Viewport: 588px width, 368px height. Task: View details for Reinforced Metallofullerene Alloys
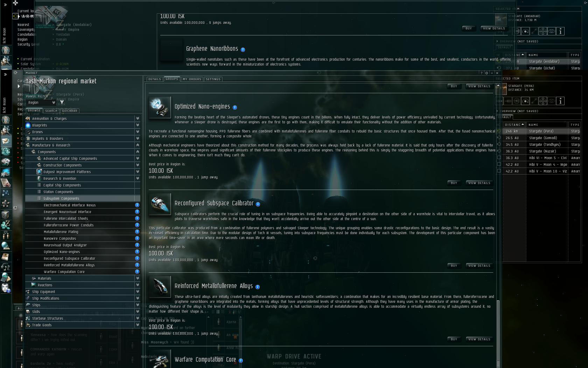pos(479,339)
